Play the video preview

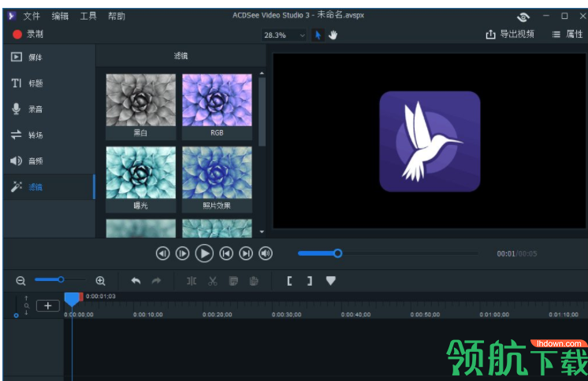click(204, 253)
